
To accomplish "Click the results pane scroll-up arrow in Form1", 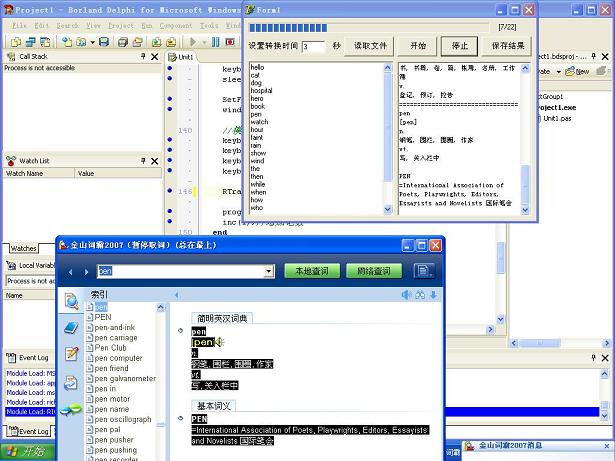I will tap(525, 69).
